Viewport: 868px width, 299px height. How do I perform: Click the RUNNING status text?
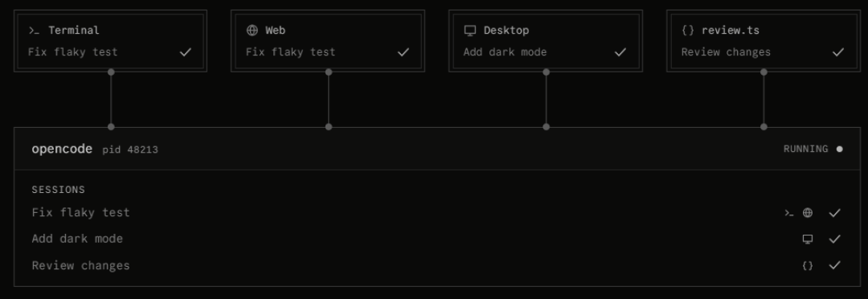coord(805,149)
